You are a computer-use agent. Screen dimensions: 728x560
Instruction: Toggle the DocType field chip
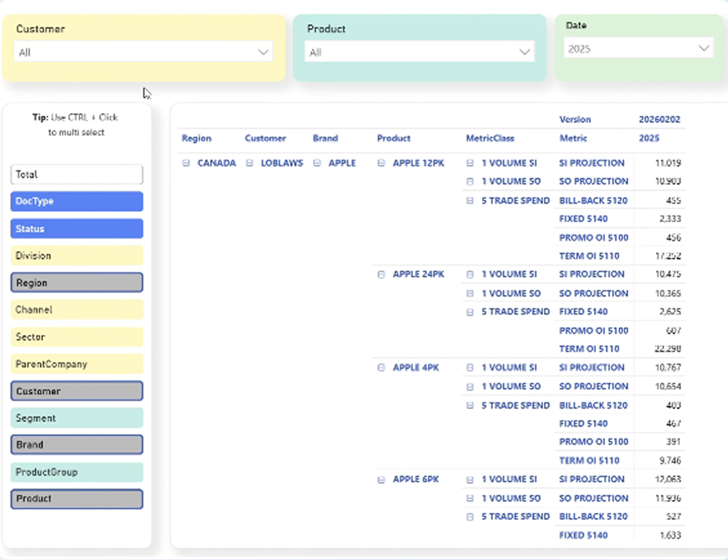click(x=77, y=202)
